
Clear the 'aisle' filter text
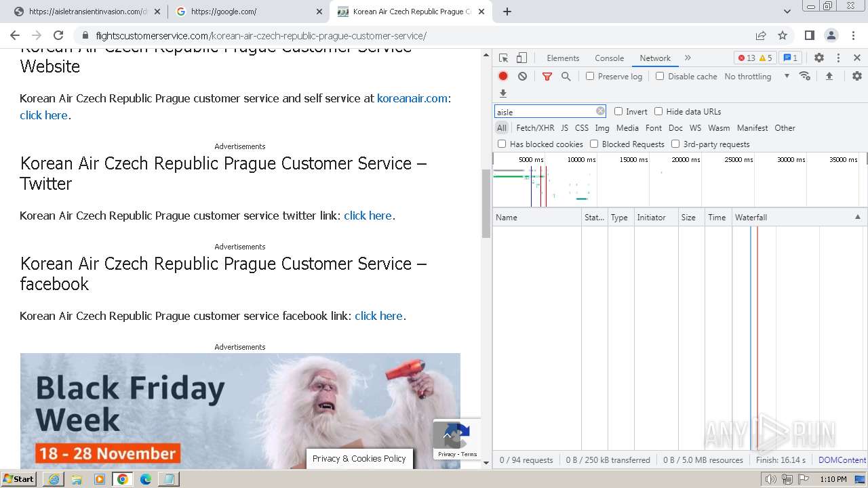[x=600, y=111]
